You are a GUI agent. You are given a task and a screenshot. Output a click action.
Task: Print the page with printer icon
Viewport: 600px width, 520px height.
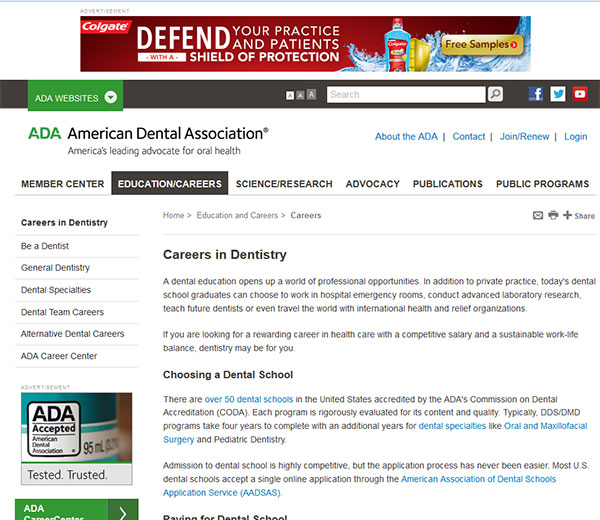point(553,215)
